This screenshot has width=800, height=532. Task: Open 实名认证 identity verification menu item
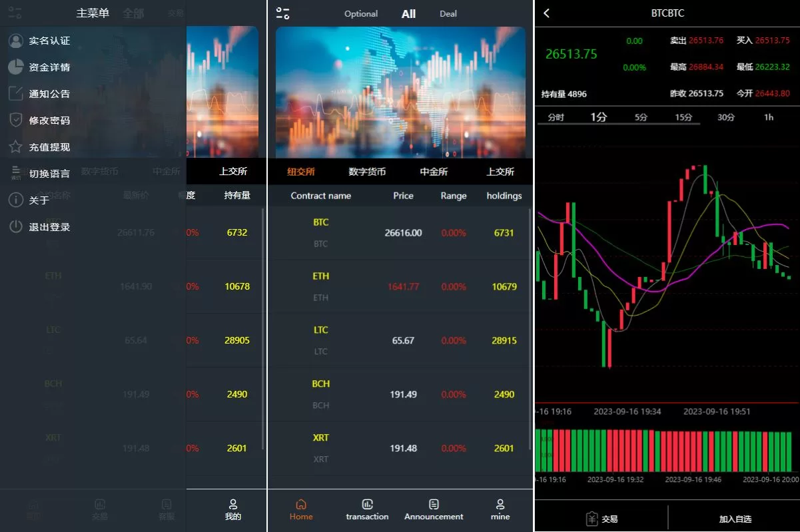click(x=49, y=41)
